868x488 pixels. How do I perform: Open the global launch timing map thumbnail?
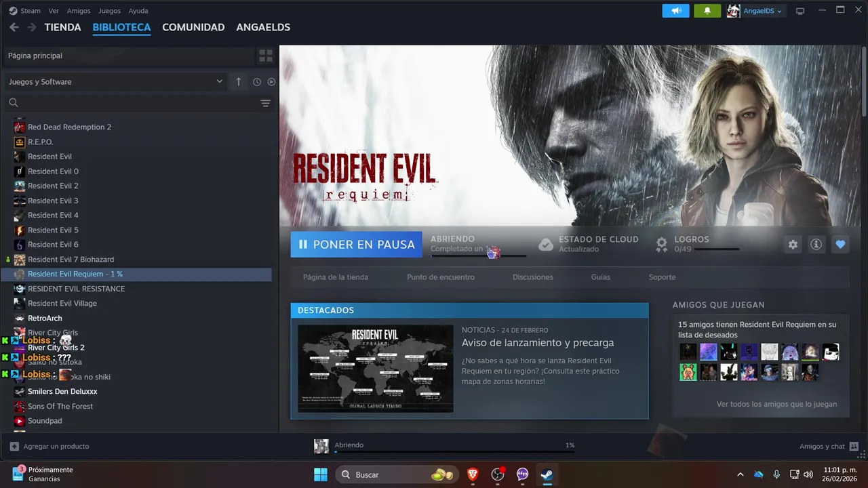[x=376, y=369]
